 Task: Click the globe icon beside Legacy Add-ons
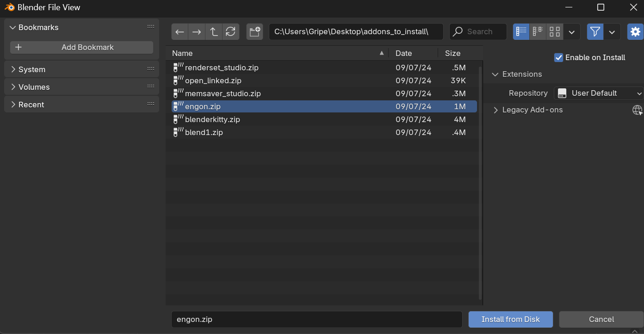637,110
